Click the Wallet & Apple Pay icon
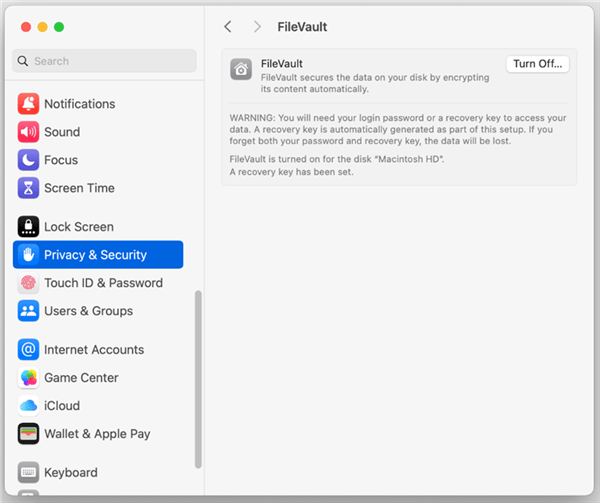The width and height of the screenshot is (600, 503). (x=28, y=434)
